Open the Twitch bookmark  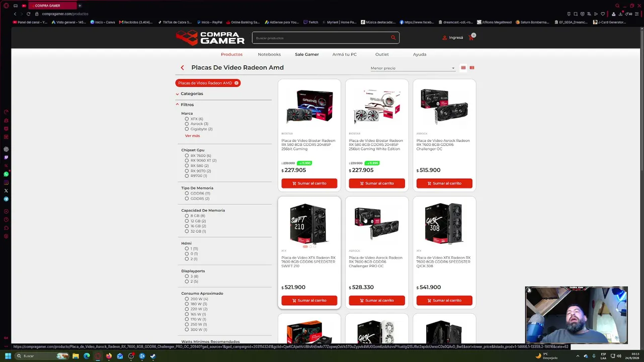311,22
